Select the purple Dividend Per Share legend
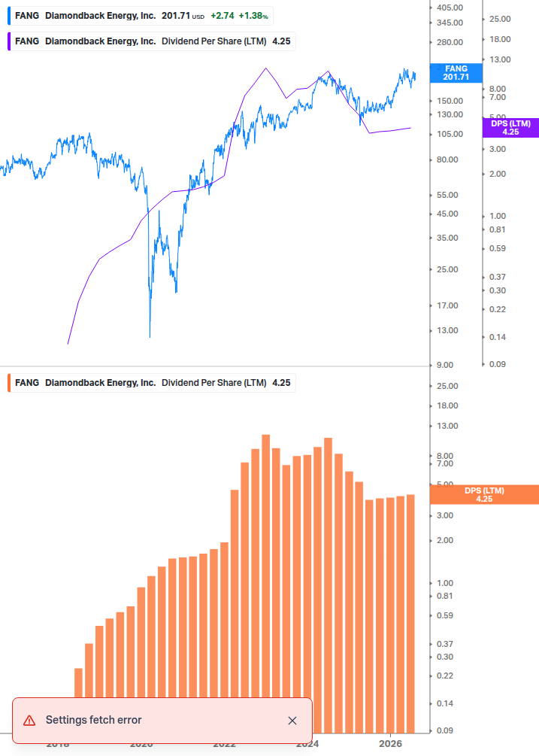 151,41
